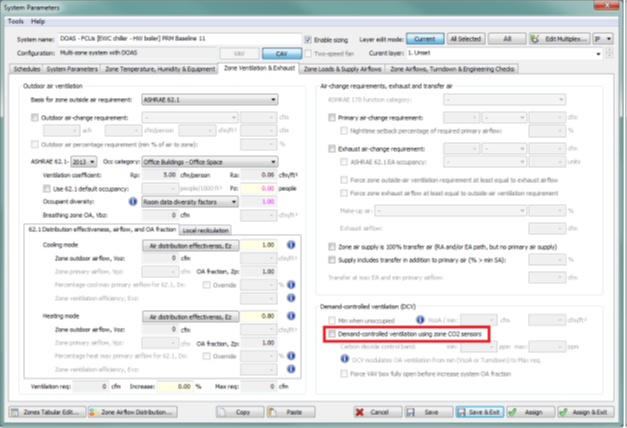Open Zones Tabular Edit window

click(45, 411)
